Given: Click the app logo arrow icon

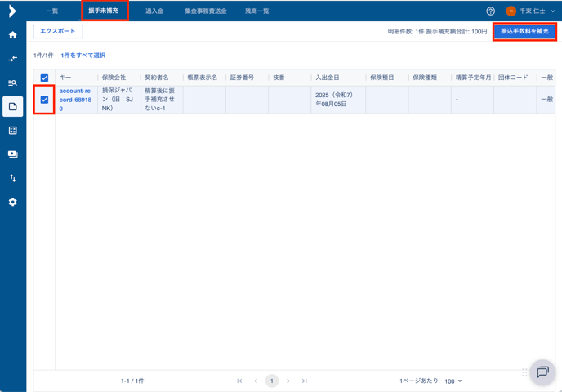Looking at the screenshot, I should 12,11.
